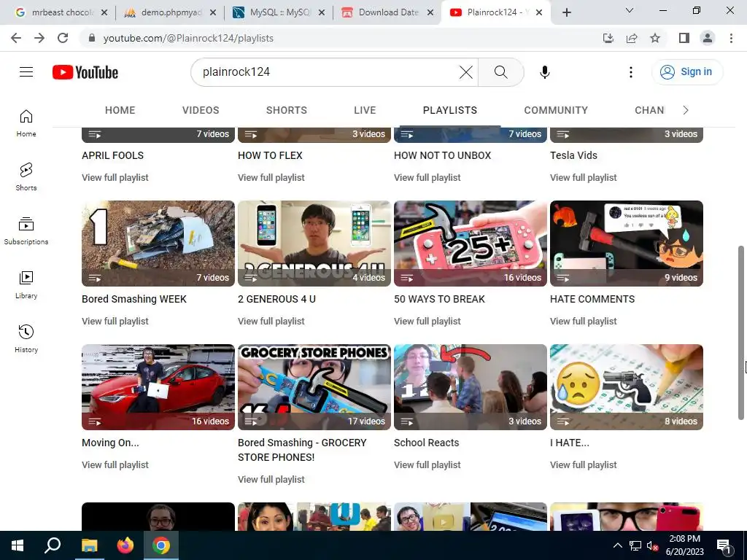The image size is (747, 560).
Task: Open 2 GENEROUS 4 U playlist thumbnail
Action: point(314,244)
